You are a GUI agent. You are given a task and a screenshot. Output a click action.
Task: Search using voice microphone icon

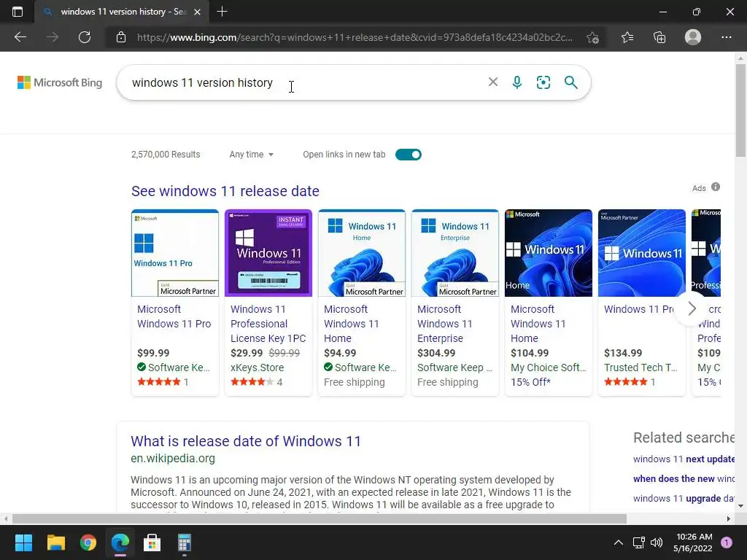coord(517,82)
